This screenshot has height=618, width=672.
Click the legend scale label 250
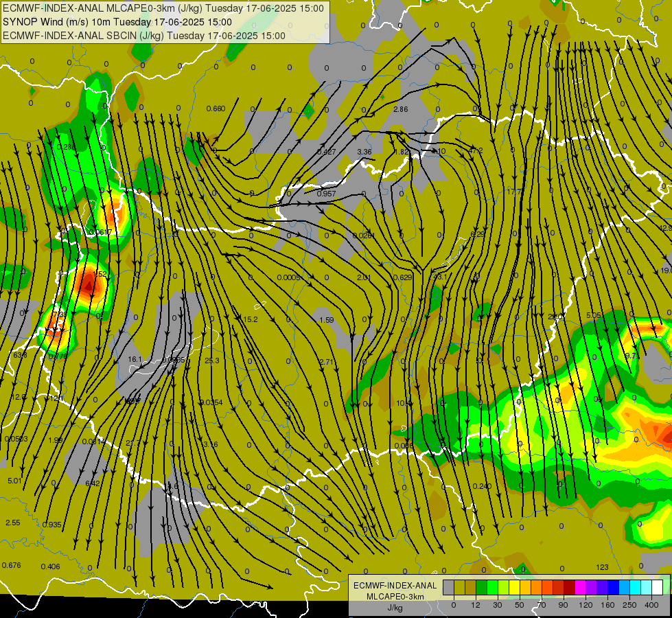629,605
